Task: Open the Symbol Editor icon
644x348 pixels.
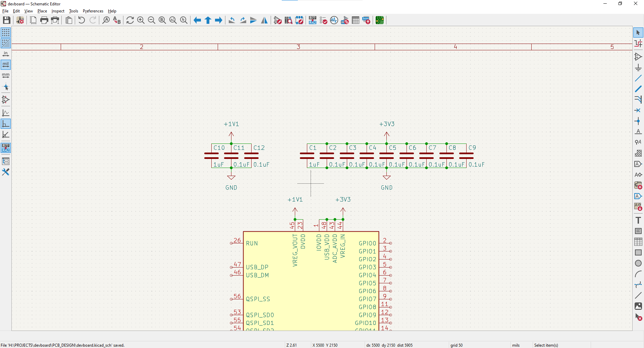Action: (x=278, y=20)
